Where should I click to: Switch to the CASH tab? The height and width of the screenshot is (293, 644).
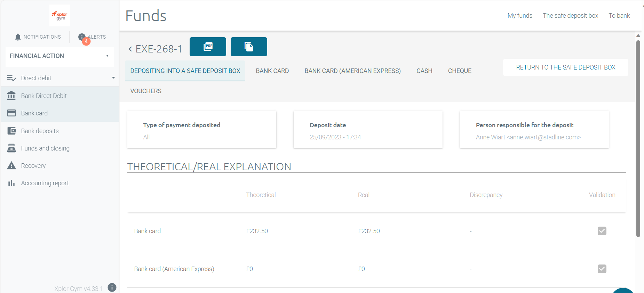click(x=424, y=71)
